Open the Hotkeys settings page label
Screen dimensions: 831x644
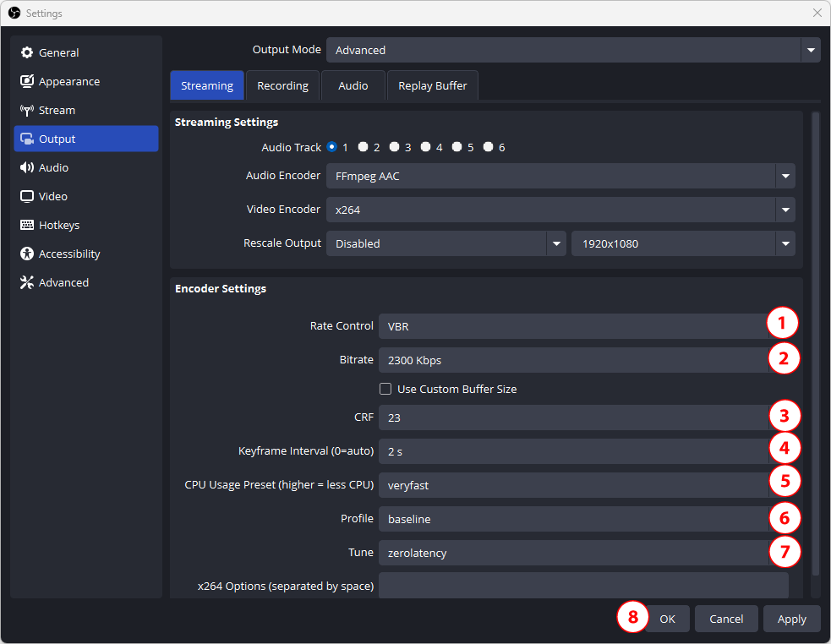point(59,225)
